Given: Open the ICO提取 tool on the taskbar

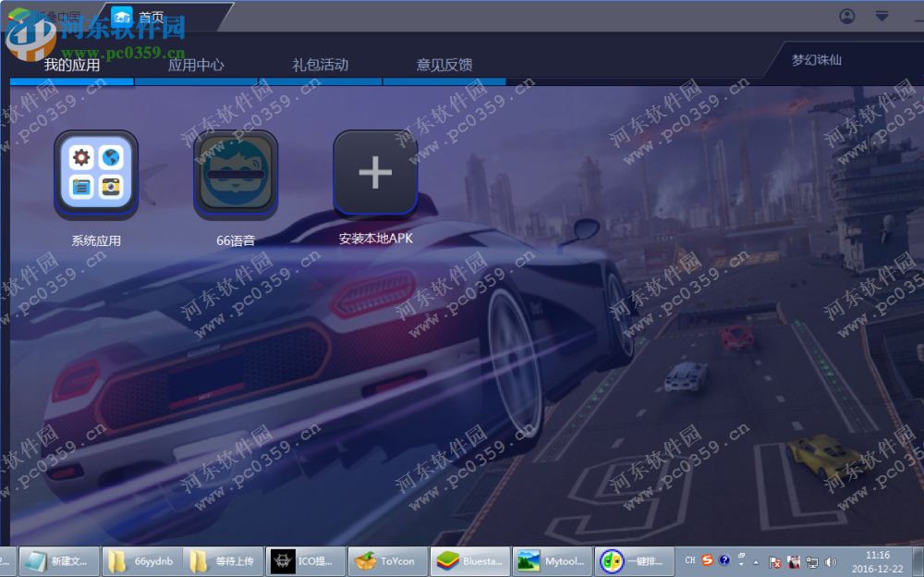Looking at the screenshot, I should tap(305, 561).
